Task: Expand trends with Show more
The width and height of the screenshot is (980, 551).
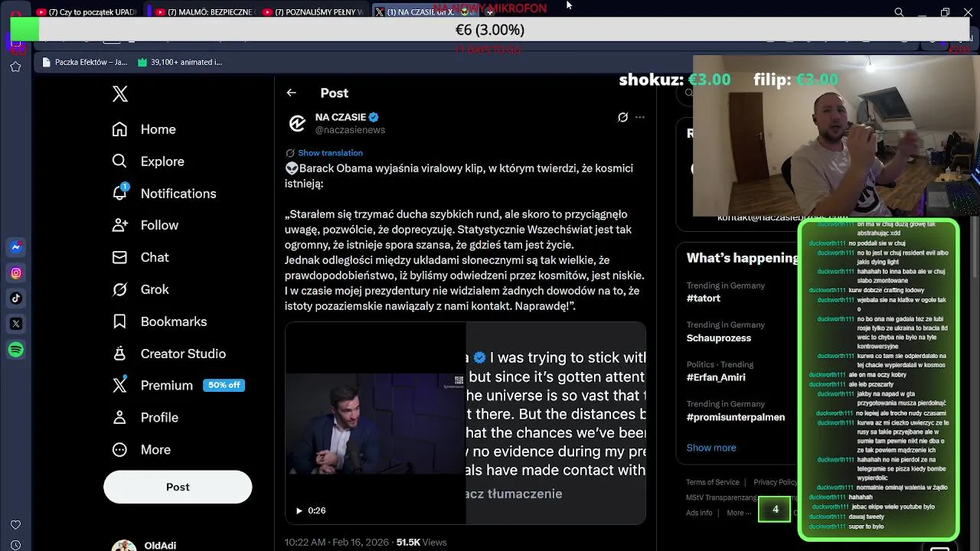Action: [x=711, y=448]
